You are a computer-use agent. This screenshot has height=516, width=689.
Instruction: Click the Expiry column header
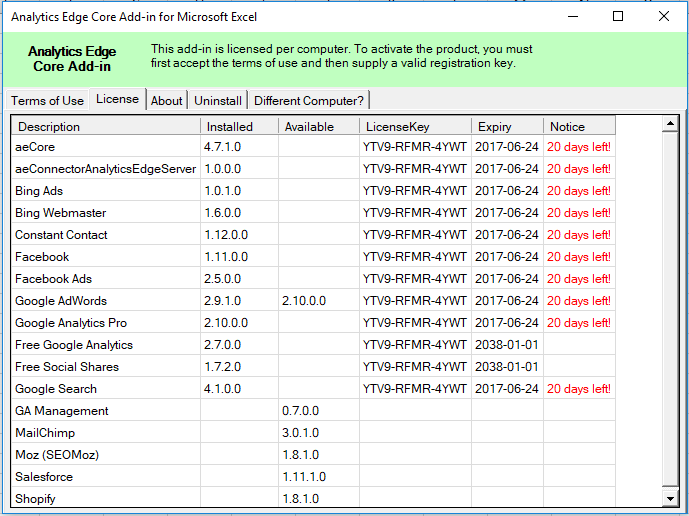click(x=508, y=127)
